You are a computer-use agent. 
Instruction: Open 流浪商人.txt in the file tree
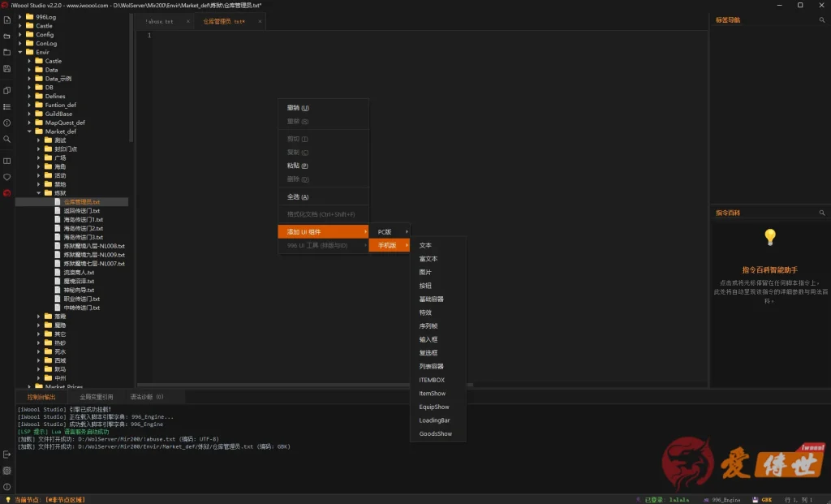coord(79,273)
